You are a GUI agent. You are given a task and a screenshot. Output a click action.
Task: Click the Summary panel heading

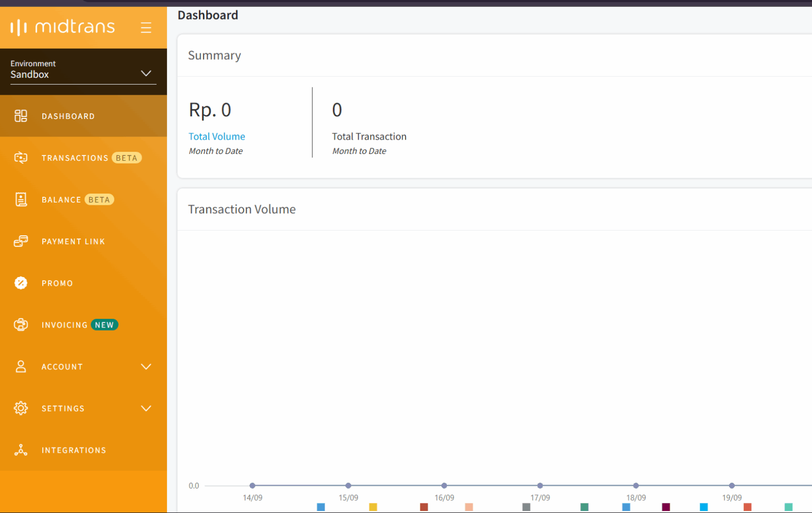(215, 55)
